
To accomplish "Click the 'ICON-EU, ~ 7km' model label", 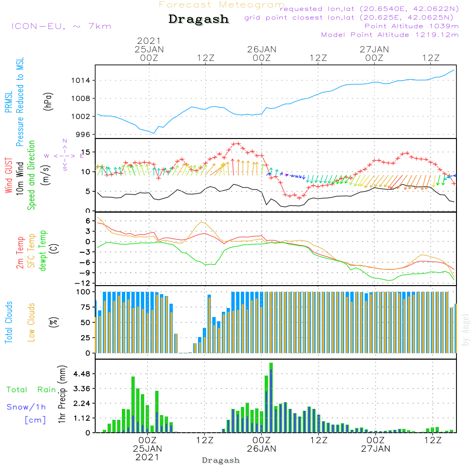I will tap(61, 26).
